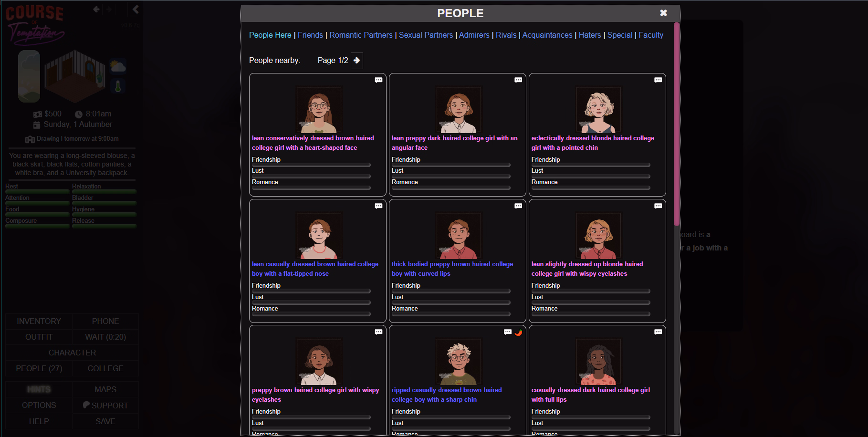The image size is (868, 437).
Task: Switch to the Friends tab
Action: point(310,35)
